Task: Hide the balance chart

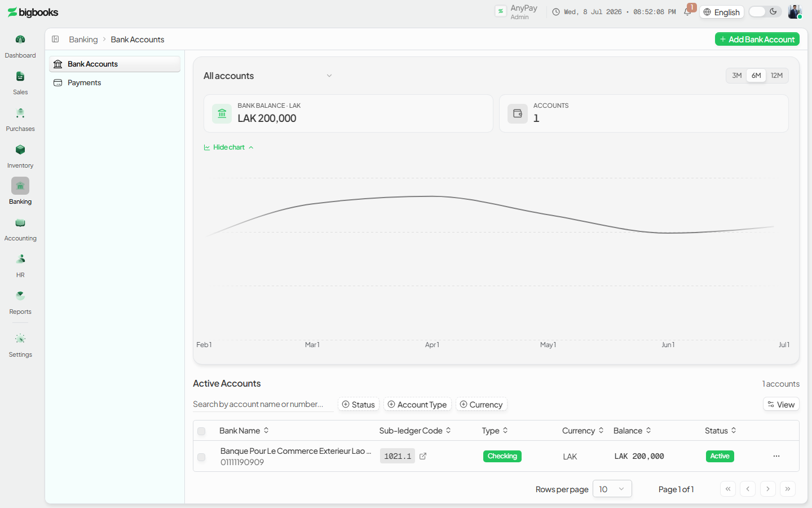Action: click(x=228, y=147)
